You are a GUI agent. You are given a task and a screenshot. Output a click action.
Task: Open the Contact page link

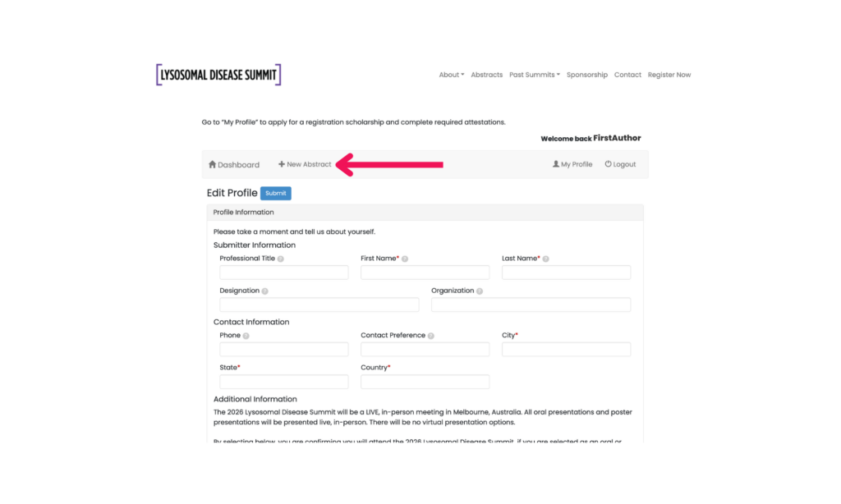(x=627, y=75)
